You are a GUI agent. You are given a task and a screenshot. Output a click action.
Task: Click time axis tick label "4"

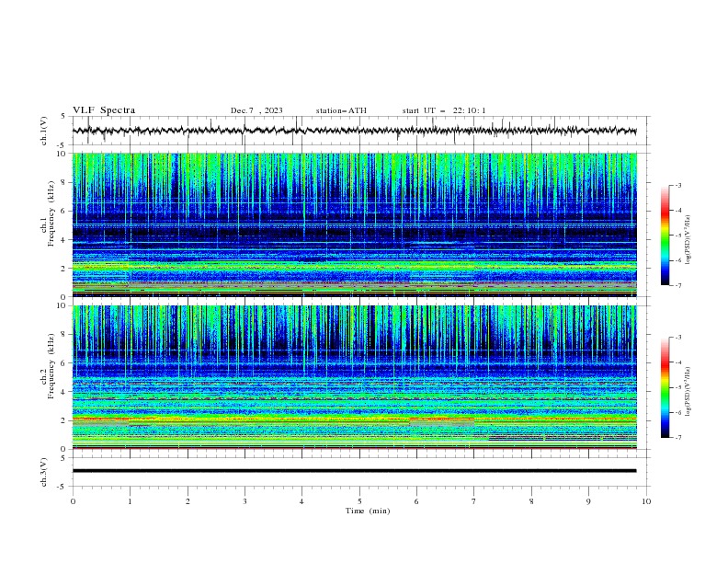(x=301, y=501)
